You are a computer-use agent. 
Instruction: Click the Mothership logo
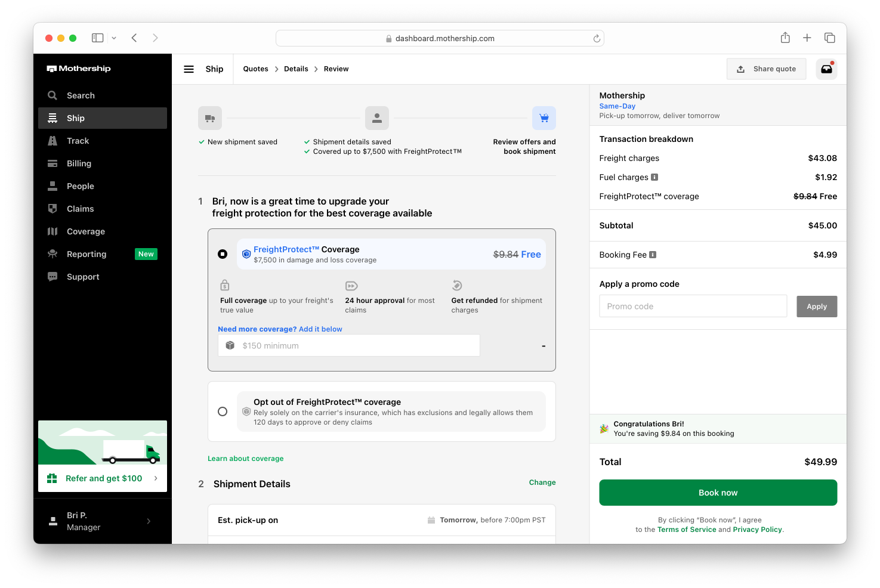pyautogui.click(x=79, y=69)
